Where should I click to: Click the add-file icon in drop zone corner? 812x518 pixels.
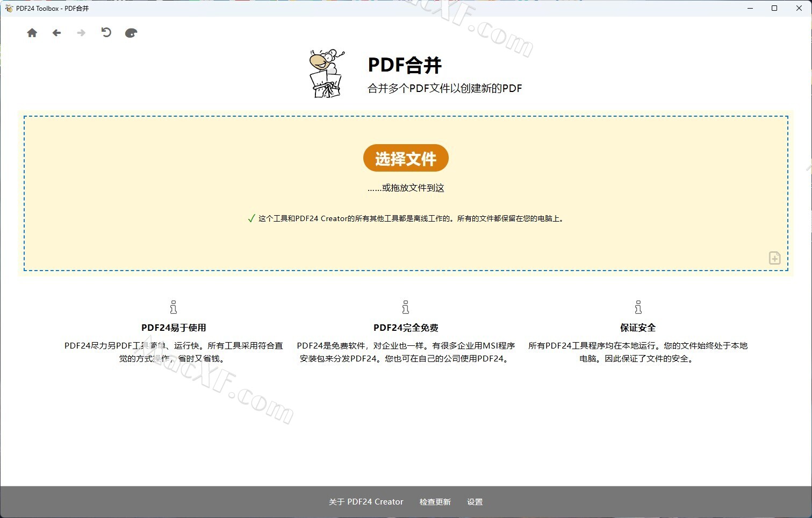[774, 258]
